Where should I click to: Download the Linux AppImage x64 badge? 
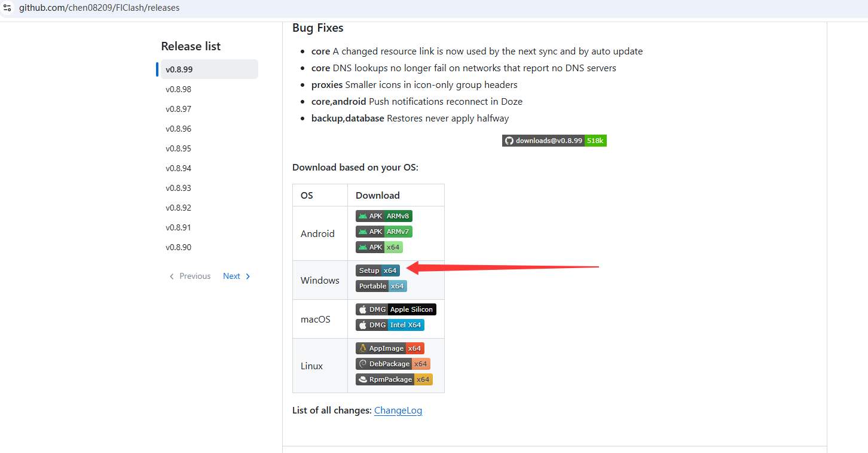(390, 348)
